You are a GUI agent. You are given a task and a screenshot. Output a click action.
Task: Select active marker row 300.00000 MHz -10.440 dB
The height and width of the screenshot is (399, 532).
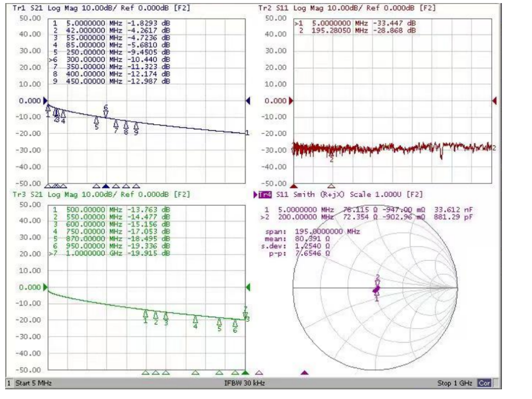tap(109, 59)
